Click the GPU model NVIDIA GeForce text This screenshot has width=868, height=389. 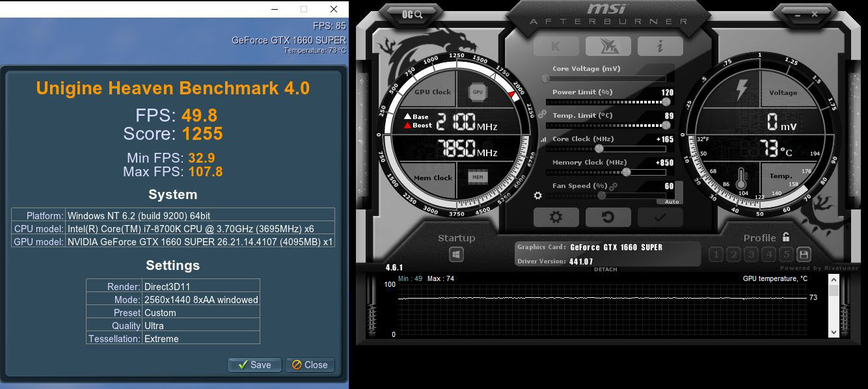(200, 241)
